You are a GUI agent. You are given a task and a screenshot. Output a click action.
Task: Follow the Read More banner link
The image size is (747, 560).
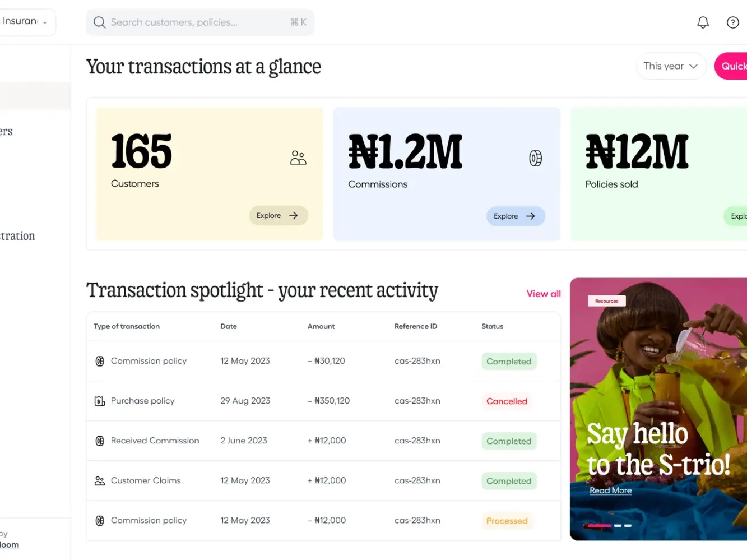click(610, 490)
